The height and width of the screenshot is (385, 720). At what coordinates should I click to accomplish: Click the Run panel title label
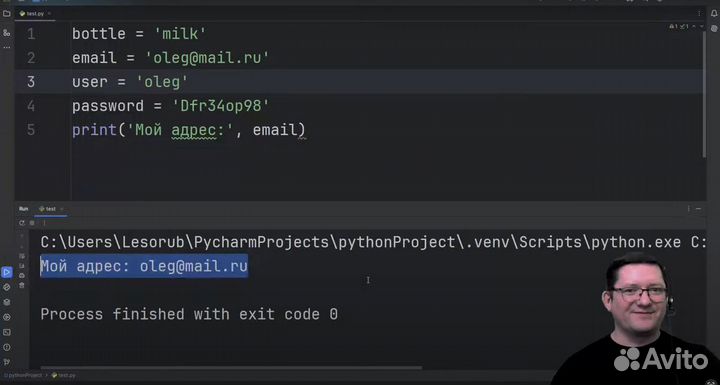pyautogui.click(x=23, y=209)
